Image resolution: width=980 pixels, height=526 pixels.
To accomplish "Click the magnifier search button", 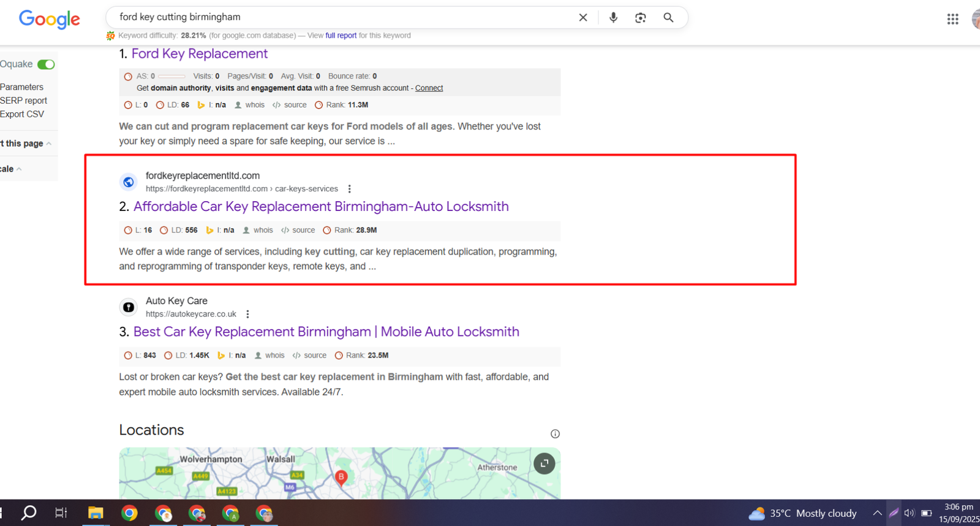I will click(x=668, y=18).
